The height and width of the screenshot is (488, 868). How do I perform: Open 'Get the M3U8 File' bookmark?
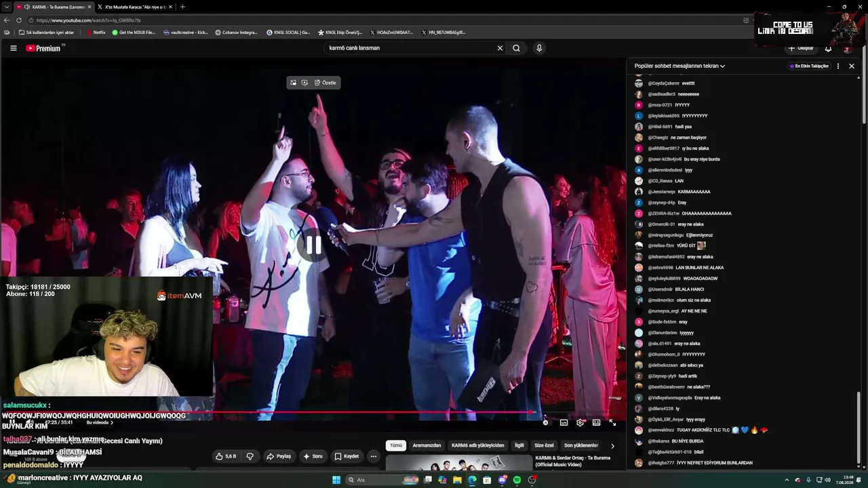(134, 32)
